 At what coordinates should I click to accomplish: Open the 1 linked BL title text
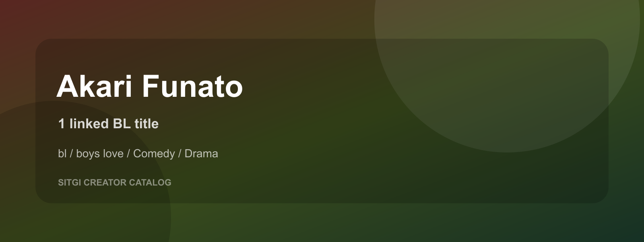pyautogui.click(x=108, y=123)
